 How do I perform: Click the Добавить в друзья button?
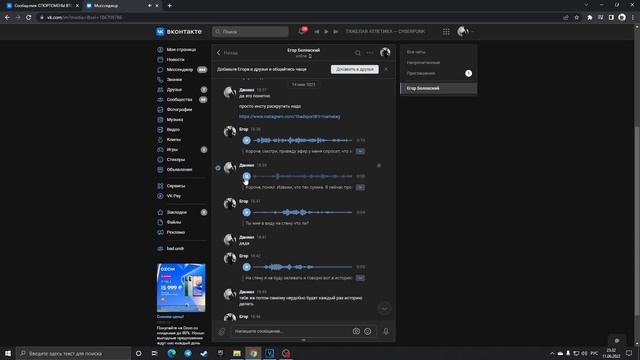pyautogui.click(x=355, y=69)
